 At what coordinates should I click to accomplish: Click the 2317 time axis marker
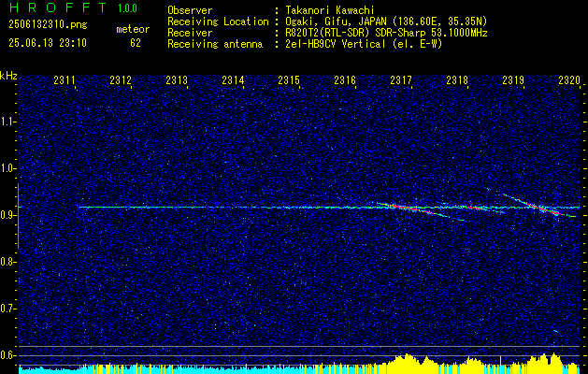(401, 79)
